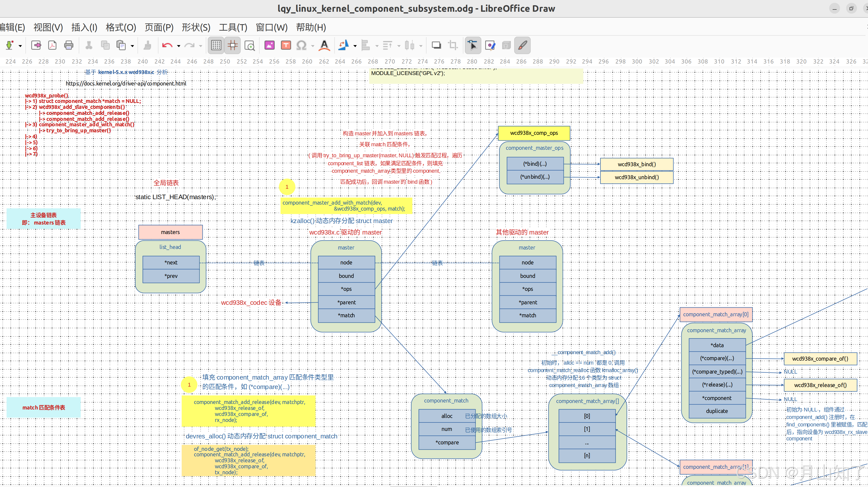Click the docs.kernel.org component.html link text
This screenshot has height=487, width=868.
click(x=126, y=83)
